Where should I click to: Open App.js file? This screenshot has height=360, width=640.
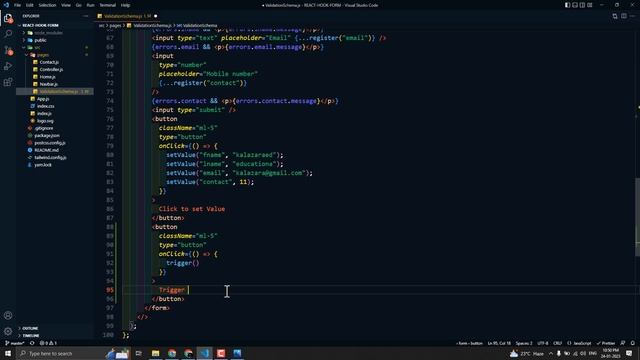click(x=43, y=99)
